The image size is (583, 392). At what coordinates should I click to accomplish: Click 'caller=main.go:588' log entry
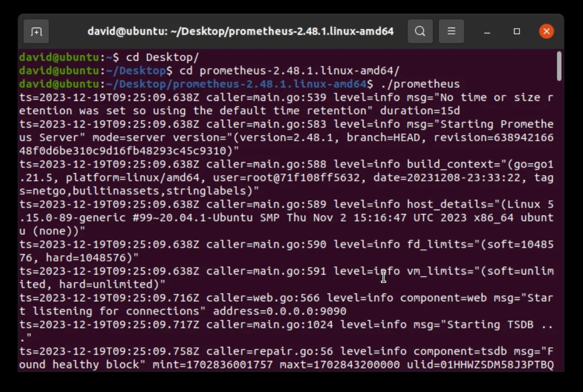pos(266,164)
